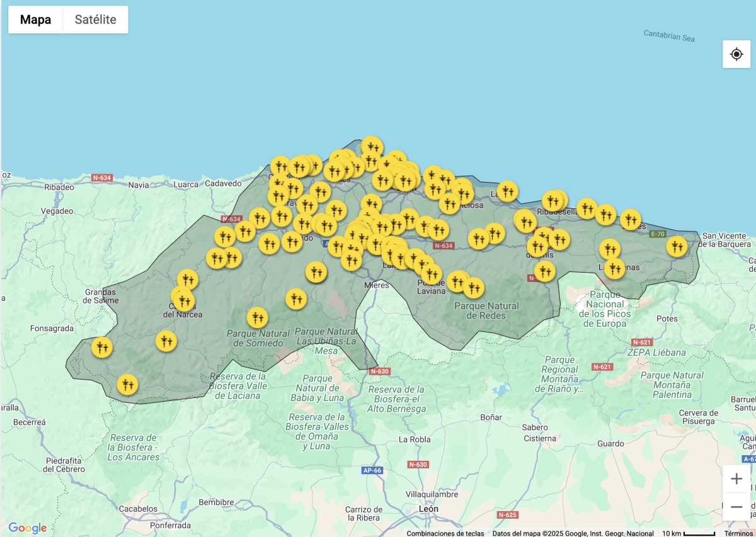The image size is (756, 537).
Task: Select the marker south of Cangas del Narcea label
Action: point(166,341)
